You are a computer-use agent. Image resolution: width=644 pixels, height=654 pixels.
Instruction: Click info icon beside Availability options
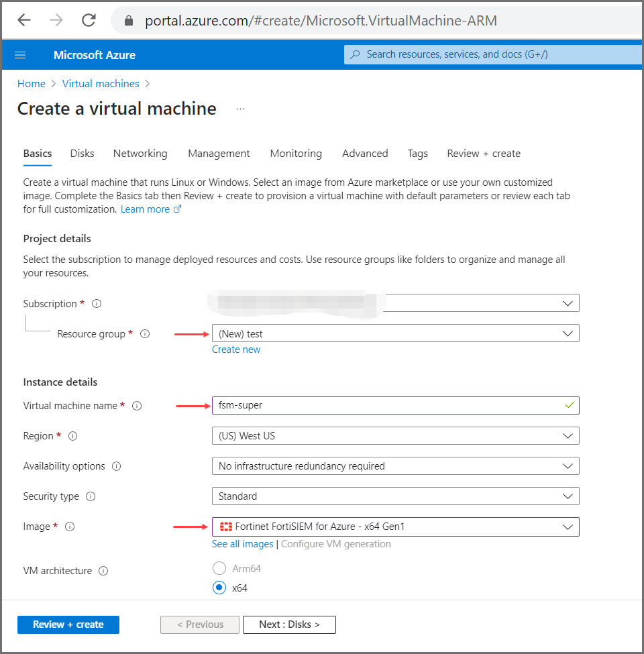coord(117,466)
